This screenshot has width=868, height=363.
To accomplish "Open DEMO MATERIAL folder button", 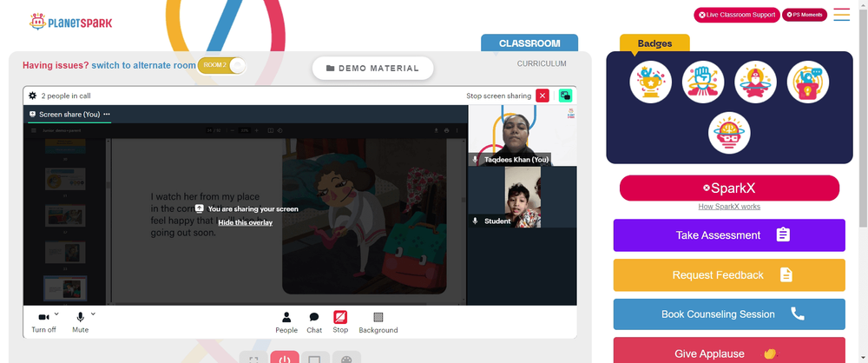I will 372,68.
